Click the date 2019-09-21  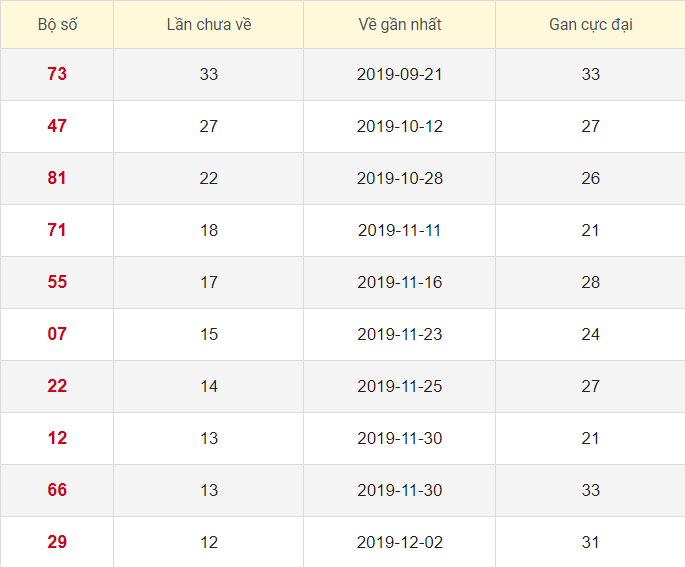click(x=399, y=74)
